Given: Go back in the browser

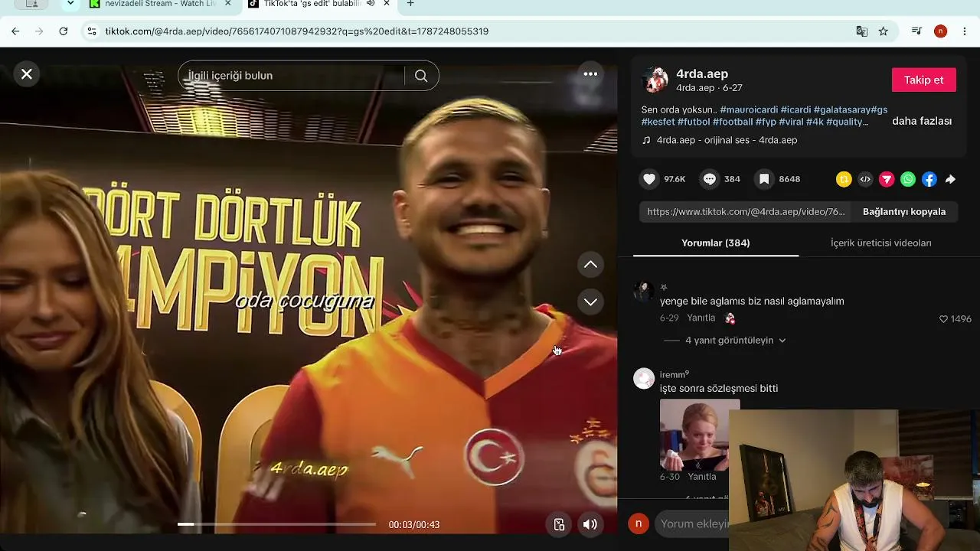Looking at the screenshot, I should click(x=15, y=31).
